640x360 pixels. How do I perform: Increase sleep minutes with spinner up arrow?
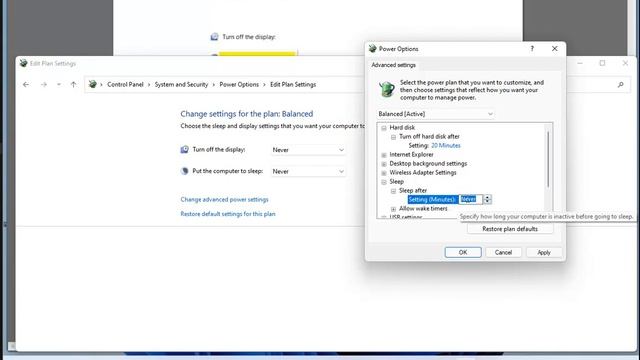point(487,197)
